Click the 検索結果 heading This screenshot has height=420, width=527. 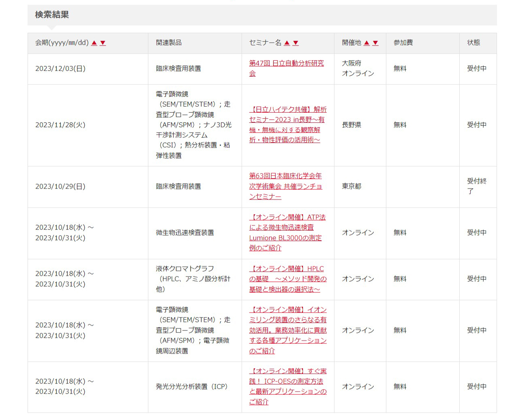click(52, 15)
